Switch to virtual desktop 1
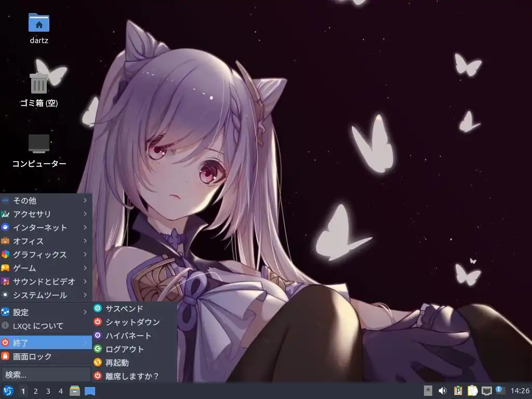Screen dimensions: 532x399 [23, 391]
